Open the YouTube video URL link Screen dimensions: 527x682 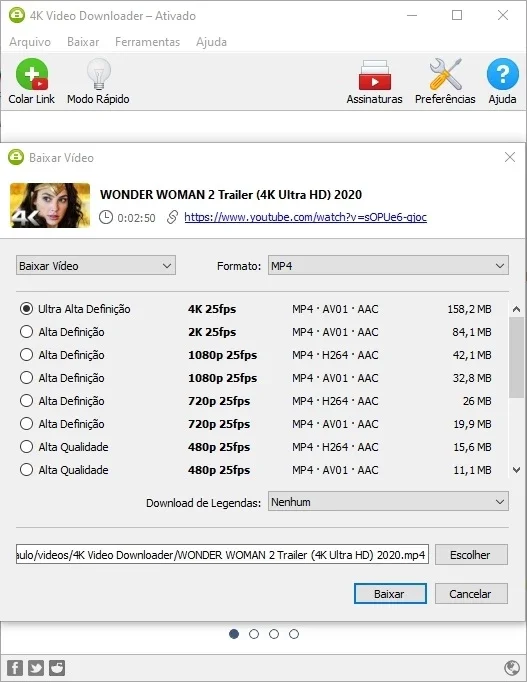(x=305, y=217)
